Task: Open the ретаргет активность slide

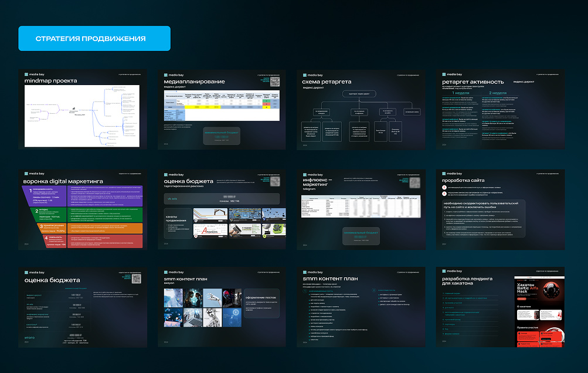Action: pyautogui.click(x=500, y=109)
